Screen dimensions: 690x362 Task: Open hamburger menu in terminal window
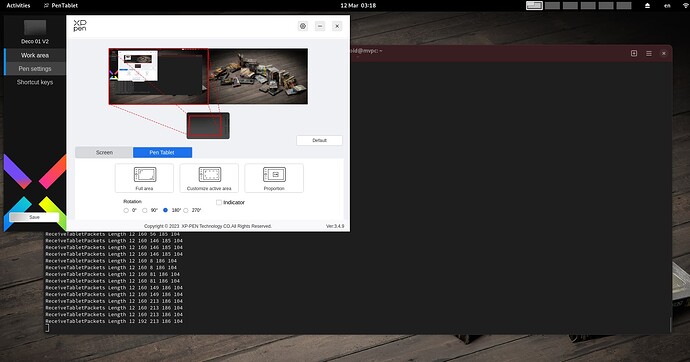click(x=649, y=53)
